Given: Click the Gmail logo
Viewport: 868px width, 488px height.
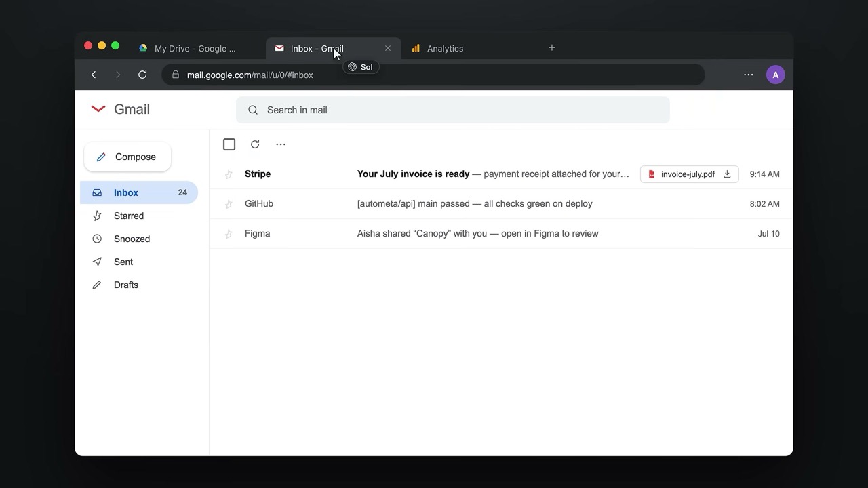Looking at the screenshot, I should [120, 109].
